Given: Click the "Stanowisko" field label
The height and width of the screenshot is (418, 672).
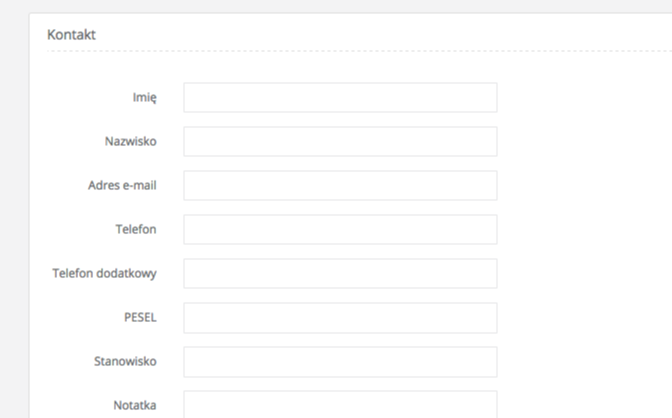Looking at the screenshot, I should pos(126,362).
